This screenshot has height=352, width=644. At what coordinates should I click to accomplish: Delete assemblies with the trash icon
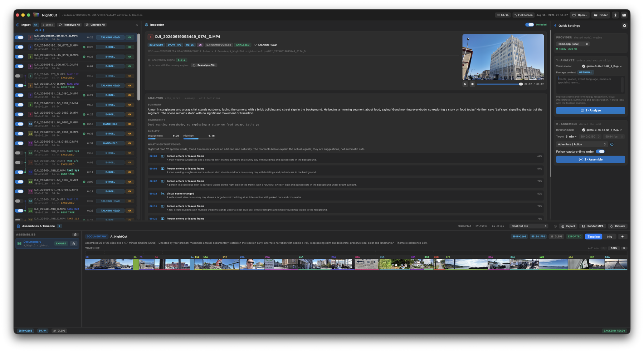pos(75,235)
